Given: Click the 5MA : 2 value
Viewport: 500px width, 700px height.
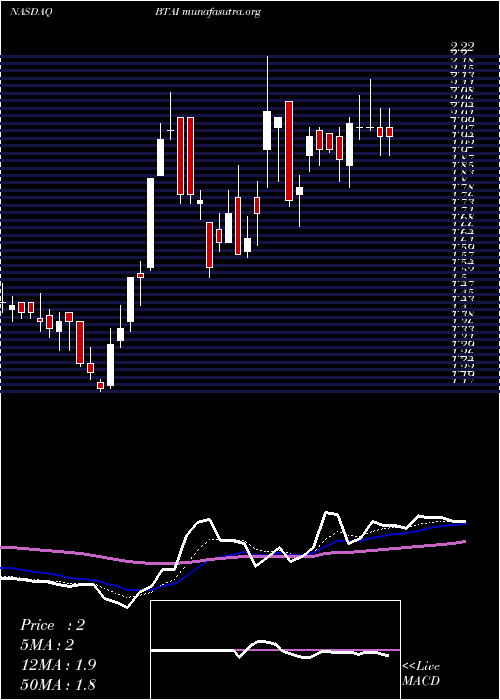Looking at the screenshot, I should coord(47,645).
